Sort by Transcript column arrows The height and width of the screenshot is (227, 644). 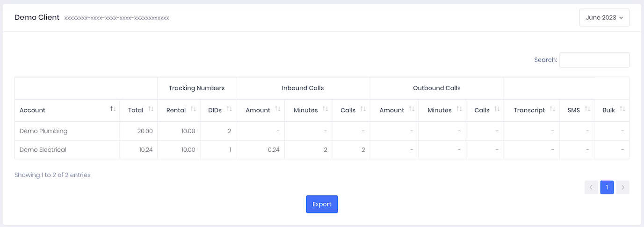pos(552,109)
